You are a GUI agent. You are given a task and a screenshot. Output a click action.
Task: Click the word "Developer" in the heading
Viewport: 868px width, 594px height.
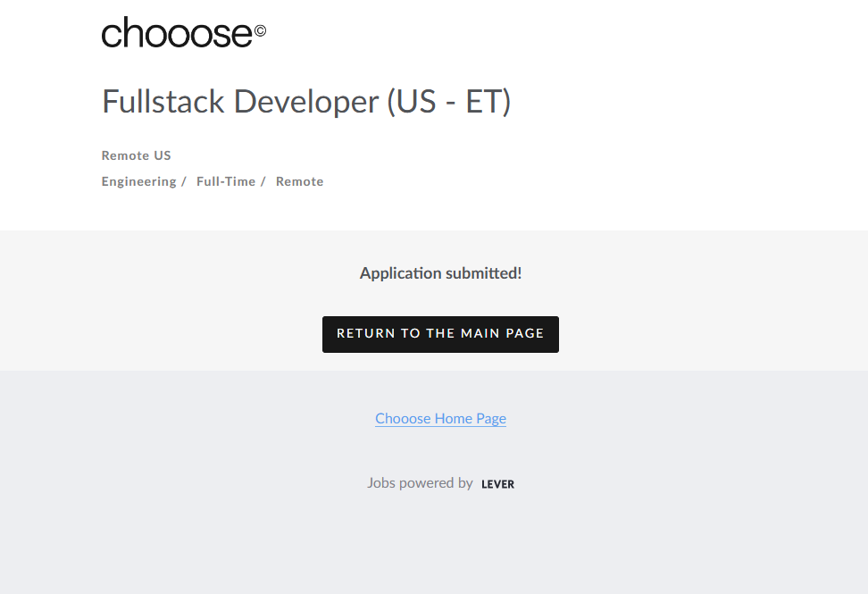(306, 102)
